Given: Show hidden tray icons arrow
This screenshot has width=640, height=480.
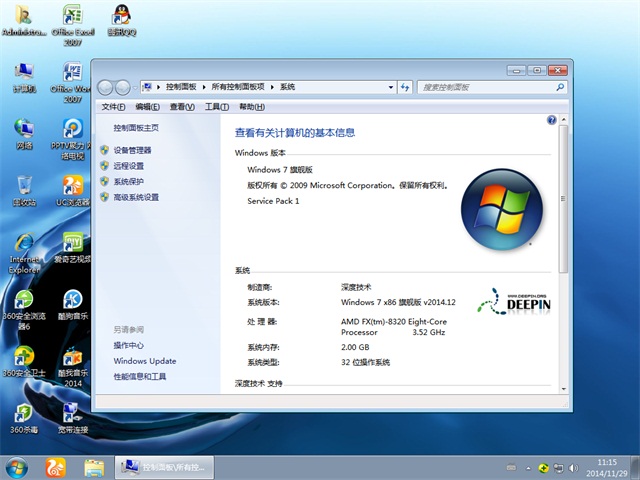Looking at the screenshot, I should coord(529,468).
